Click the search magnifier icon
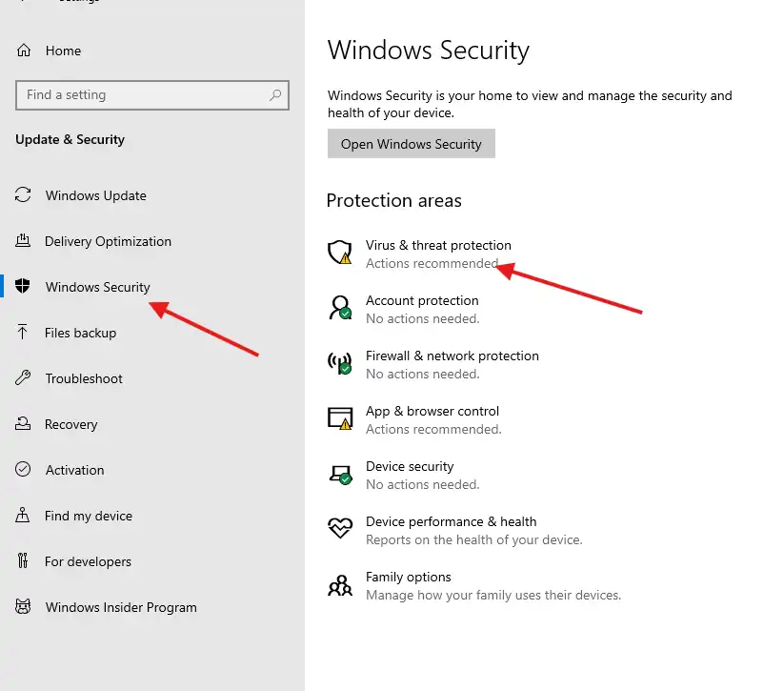The image size is (784, 691). click(x=275, y=94)
